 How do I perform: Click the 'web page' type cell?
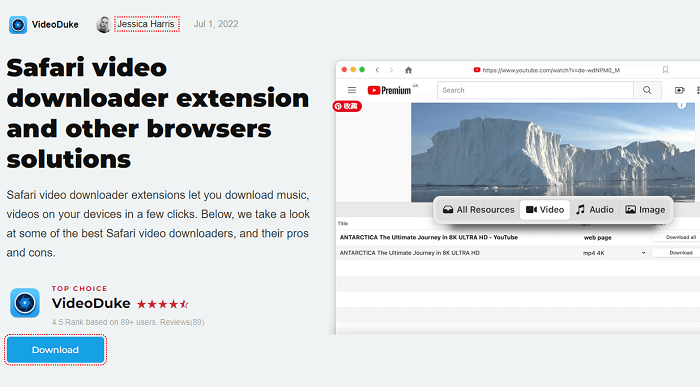(x=597, y=237)
